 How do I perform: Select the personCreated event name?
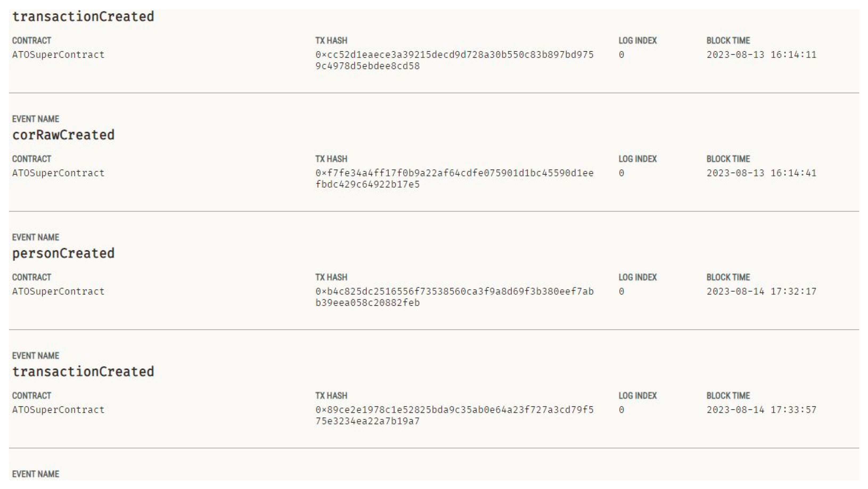pyautogui.click(x=63, y=253)
